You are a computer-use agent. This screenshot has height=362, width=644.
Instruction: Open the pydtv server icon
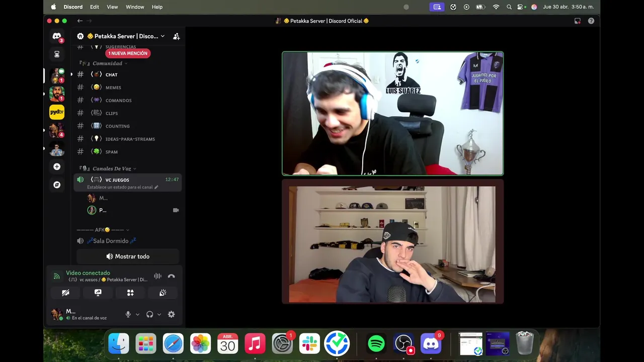[57, 112]
